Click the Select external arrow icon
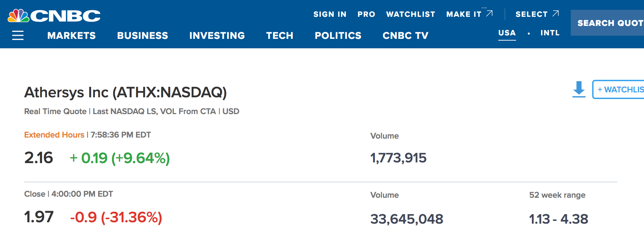644x238 pixels. (x=555, y=14)
